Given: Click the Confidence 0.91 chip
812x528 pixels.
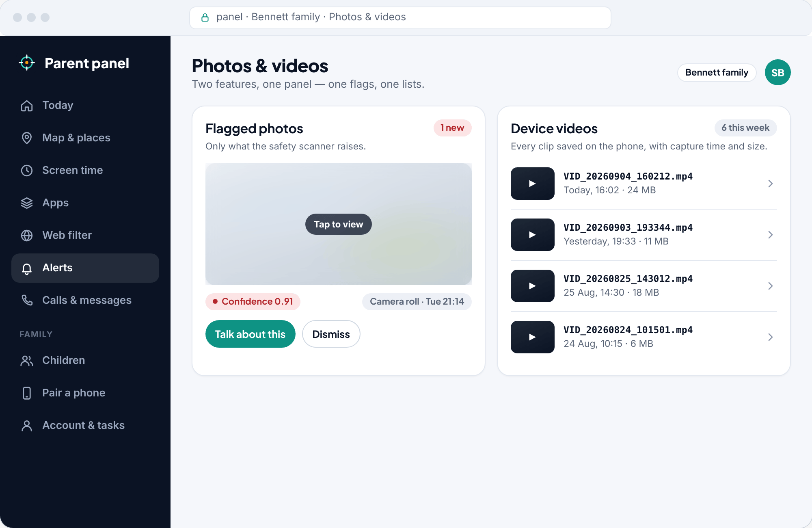Looking at the screenshot, I should [x=253, y=302].
